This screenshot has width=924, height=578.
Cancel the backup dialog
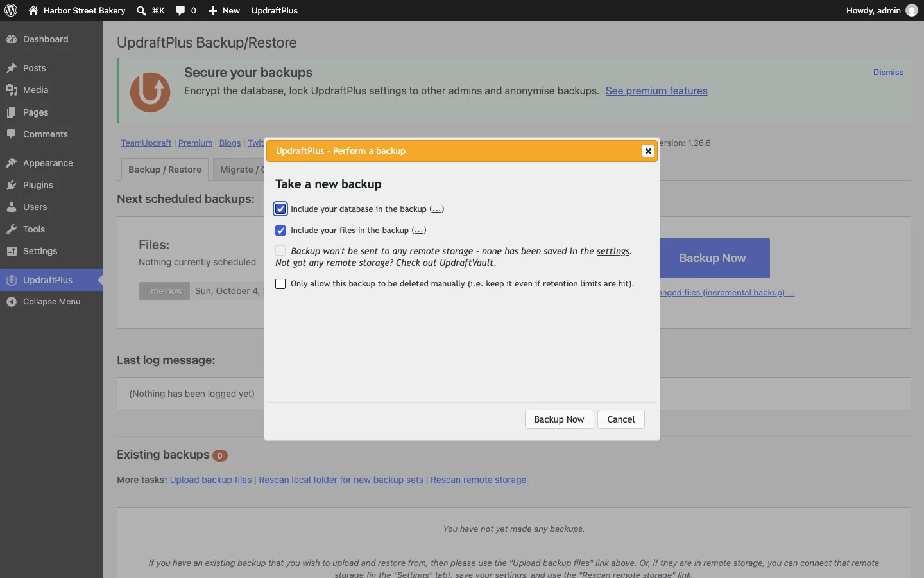[621, 419]
